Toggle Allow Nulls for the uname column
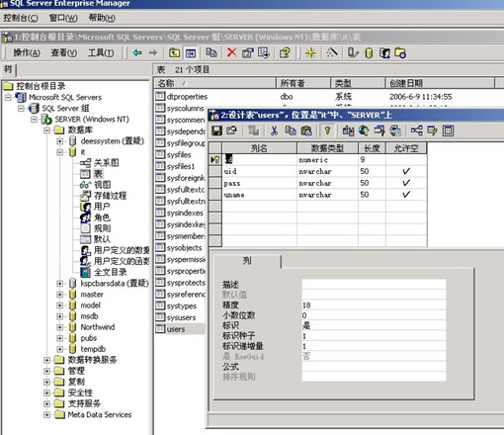 pos(406,195)
